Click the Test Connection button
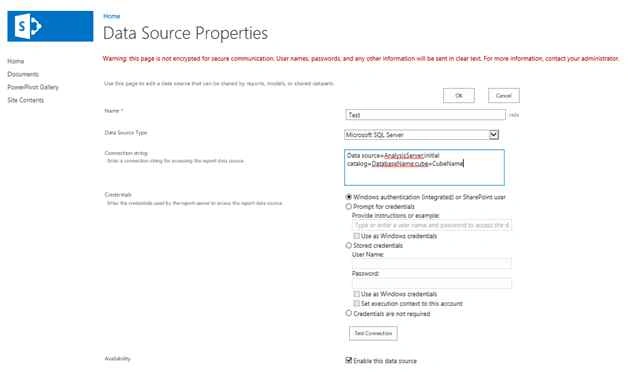The width and height of the screenshot is (628, 372). (373, 333)
